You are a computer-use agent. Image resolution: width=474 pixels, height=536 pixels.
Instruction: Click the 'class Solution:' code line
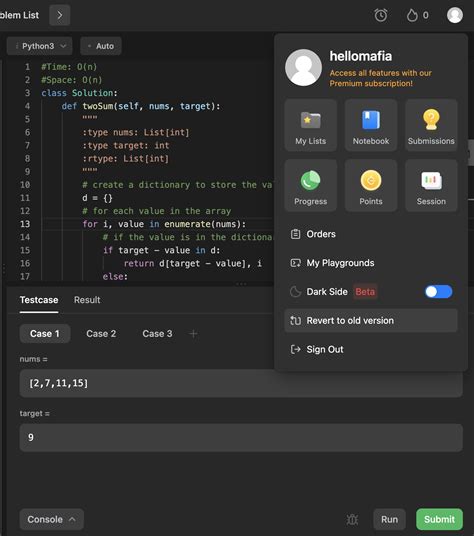[79, 93]
